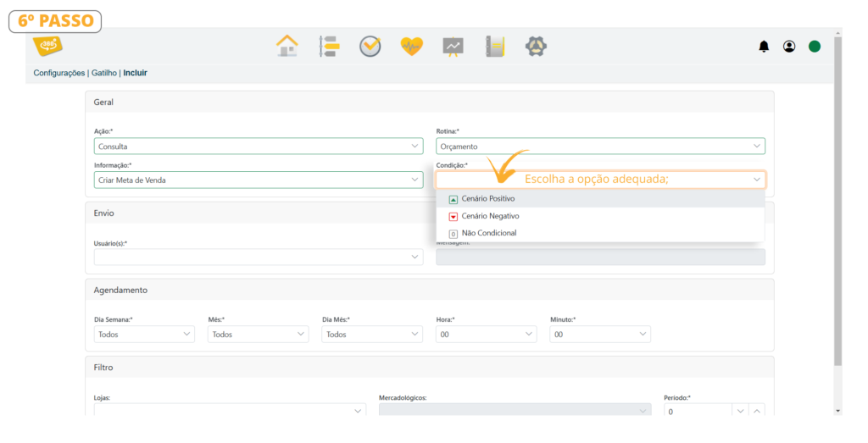
Task: Decrease the Período value
Action: (740, 410)
